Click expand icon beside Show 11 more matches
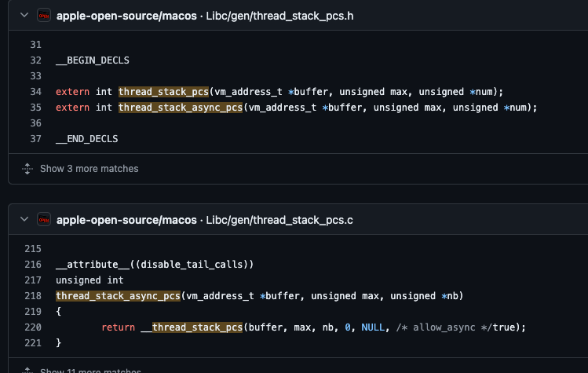 (x=27, y=371)
